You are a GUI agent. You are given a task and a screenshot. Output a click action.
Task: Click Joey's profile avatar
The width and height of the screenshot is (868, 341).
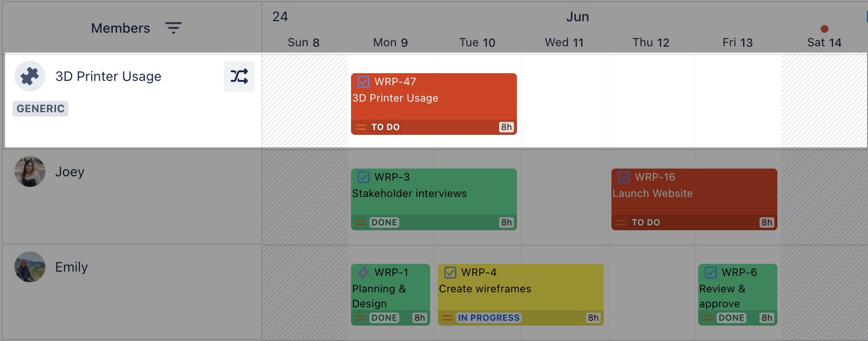point(30,171)
